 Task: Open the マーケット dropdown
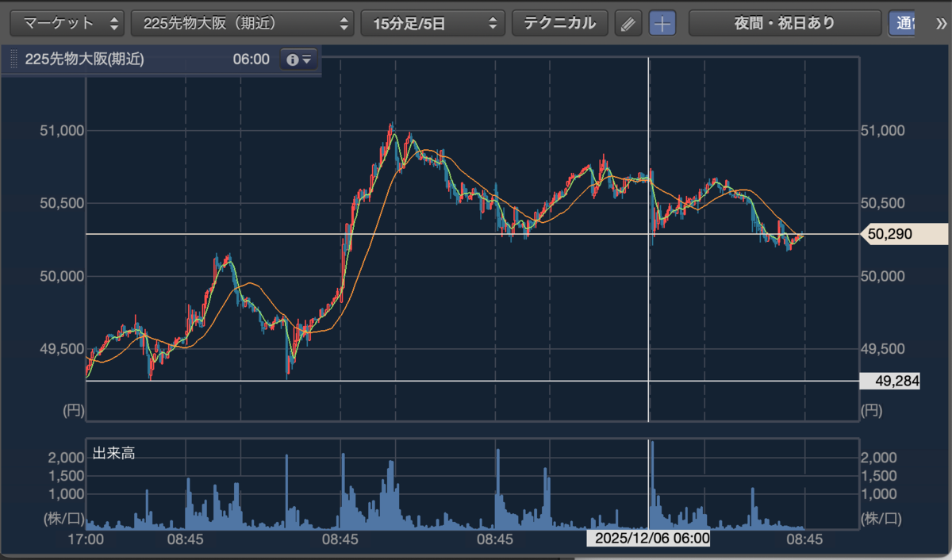pos(67,23)
